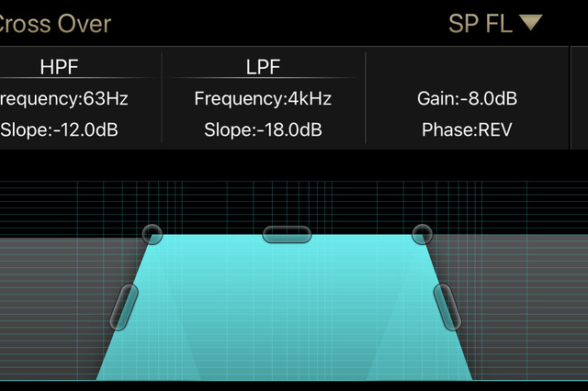This screenshot has height=391, width=588.
Task: Open the SP FL dropdown arrow
Action: 531,23
